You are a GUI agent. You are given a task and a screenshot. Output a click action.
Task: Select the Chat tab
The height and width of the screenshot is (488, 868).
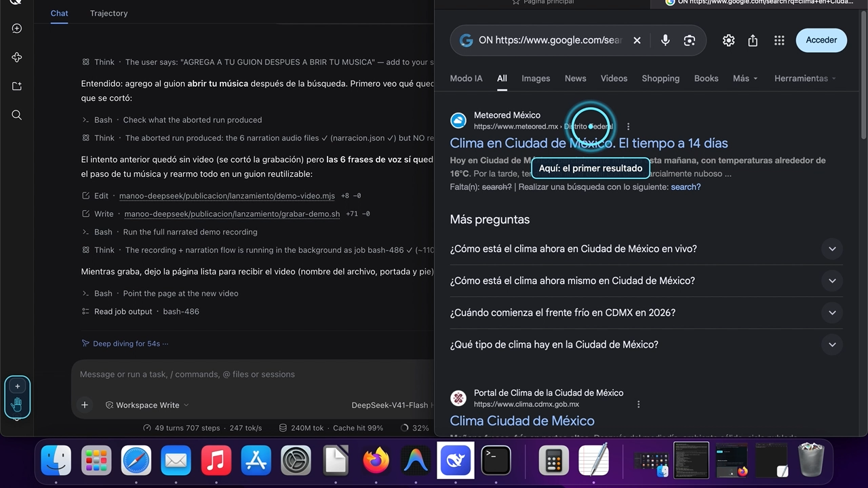[60, 13]
